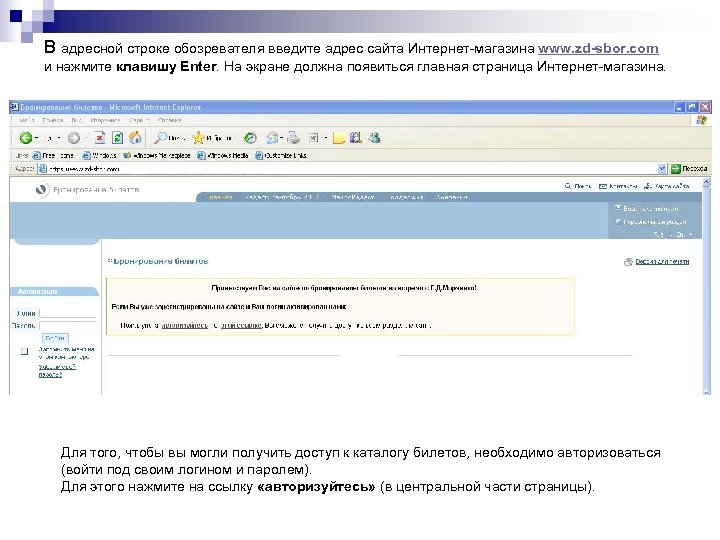Click the second underlined link in message
Screen dimensions: 720x540
click(241, 325)
